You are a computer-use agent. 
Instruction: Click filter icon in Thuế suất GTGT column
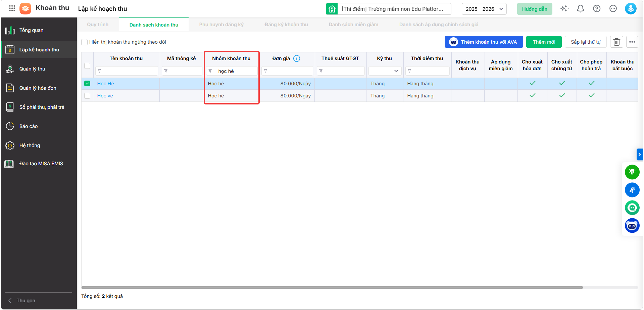pos(321,71)
